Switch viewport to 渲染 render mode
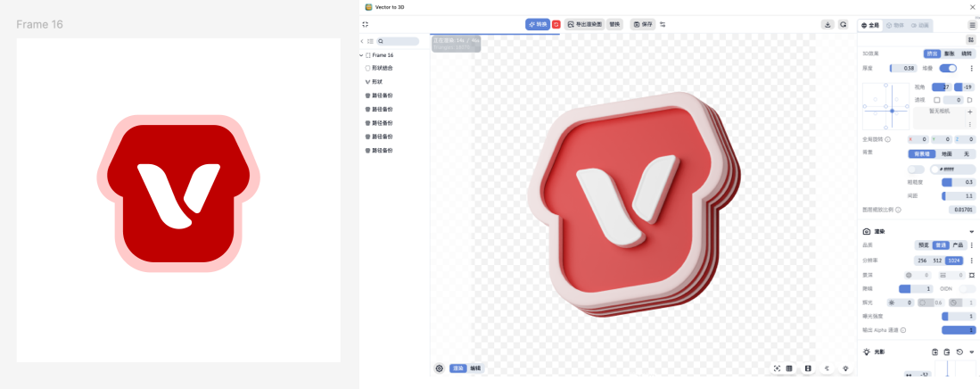980x389 pixels. pos(458,368)
